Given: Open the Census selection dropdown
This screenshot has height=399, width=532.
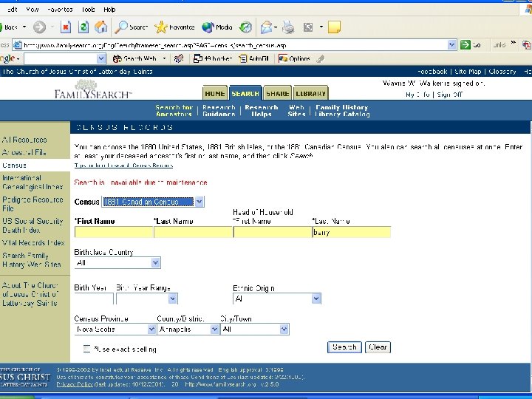Looking at the screenshot, I should [199, 202].
